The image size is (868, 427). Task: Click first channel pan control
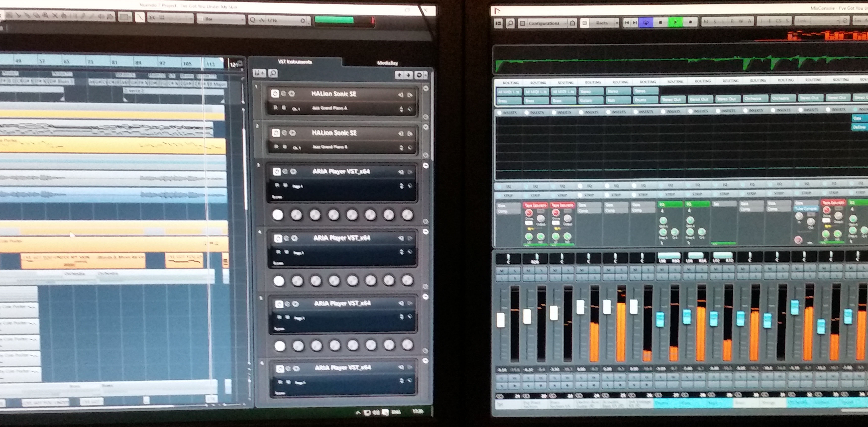tap(509, 258)
